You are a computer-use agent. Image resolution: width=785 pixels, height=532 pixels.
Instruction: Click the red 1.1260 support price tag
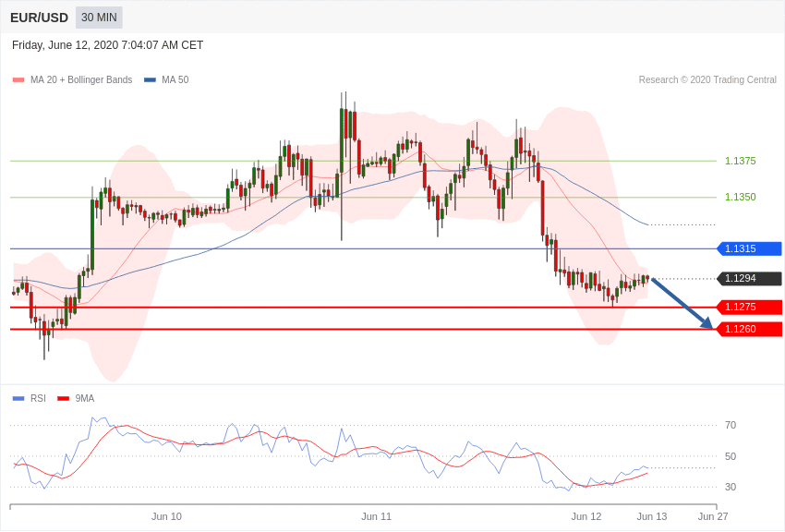coord(750,329)
